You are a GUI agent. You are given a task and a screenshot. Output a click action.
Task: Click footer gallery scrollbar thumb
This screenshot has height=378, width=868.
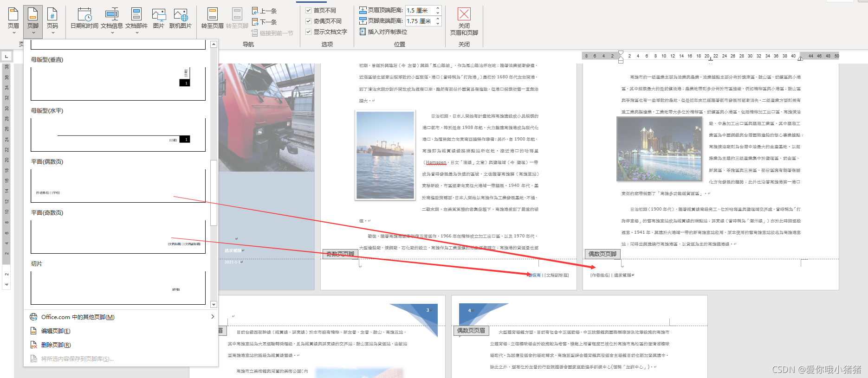214,192
